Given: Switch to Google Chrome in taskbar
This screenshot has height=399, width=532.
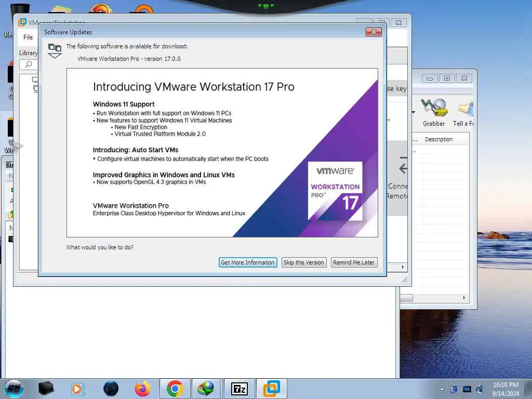Looking at the screenshot, I should tap(175, 389).
